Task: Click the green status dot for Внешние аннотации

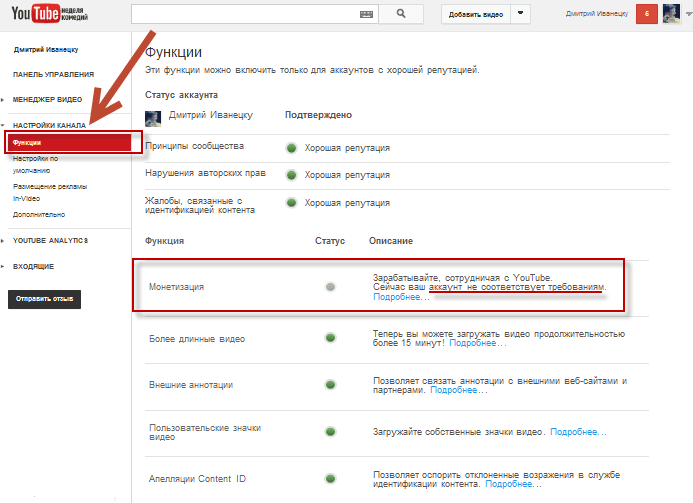Action: [x=330, y=385]
